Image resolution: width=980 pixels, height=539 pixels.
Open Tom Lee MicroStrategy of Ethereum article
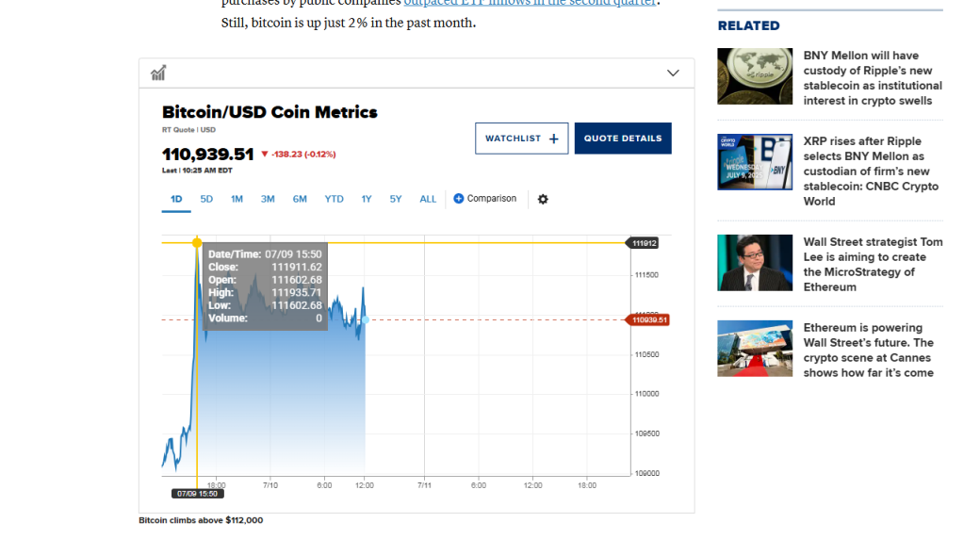point(873,265)
